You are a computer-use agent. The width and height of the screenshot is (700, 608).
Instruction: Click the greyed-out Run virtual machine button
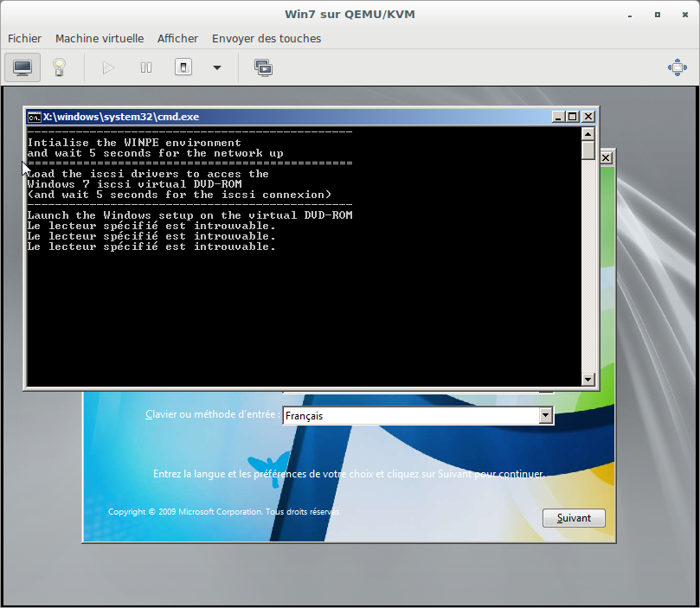[x=108, y=67]
